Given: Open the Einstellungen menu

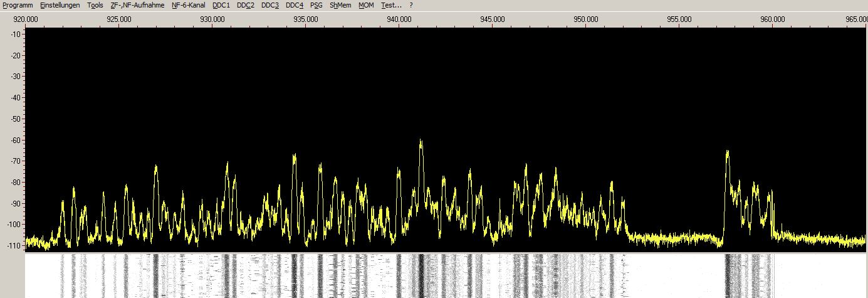Looking at the screenshot, I should pos(60,5).
